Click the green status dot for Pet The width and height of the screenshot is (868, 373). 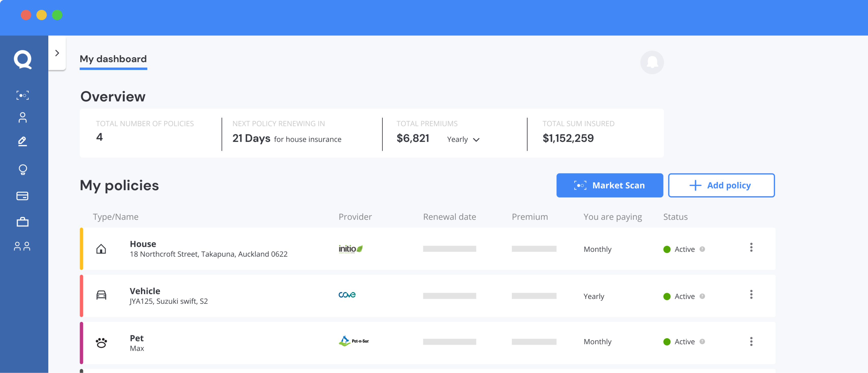click(667, 342)
